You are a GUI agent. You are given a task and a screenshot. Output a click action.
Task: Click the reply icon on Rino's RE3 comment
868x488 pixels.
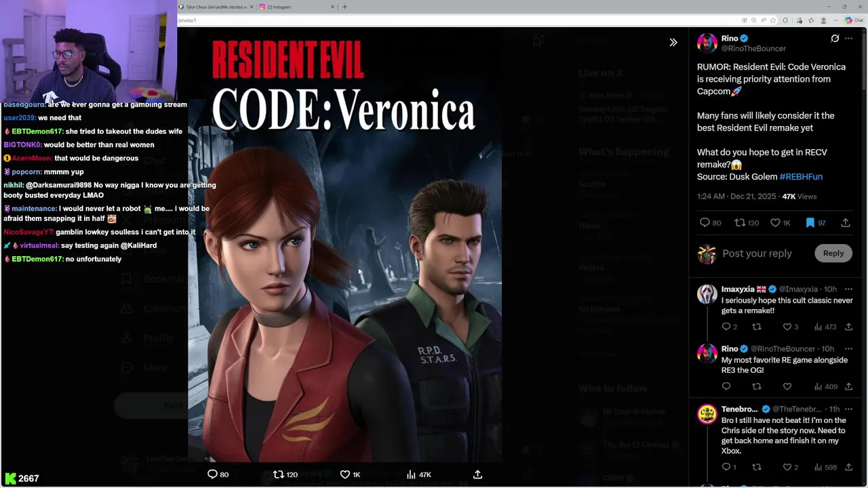[726, 386]
